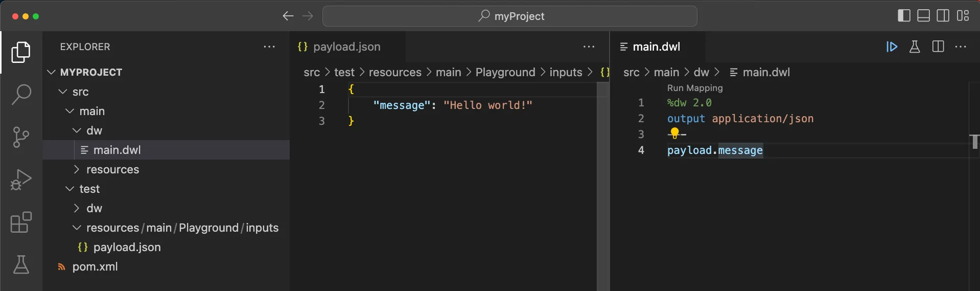Open more actions for payload.json editor
Screen dimensions: 980x291
click(x=589, y=47)
